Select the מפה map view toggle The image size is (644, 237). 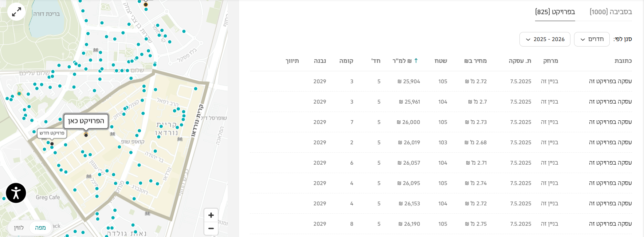40,228
